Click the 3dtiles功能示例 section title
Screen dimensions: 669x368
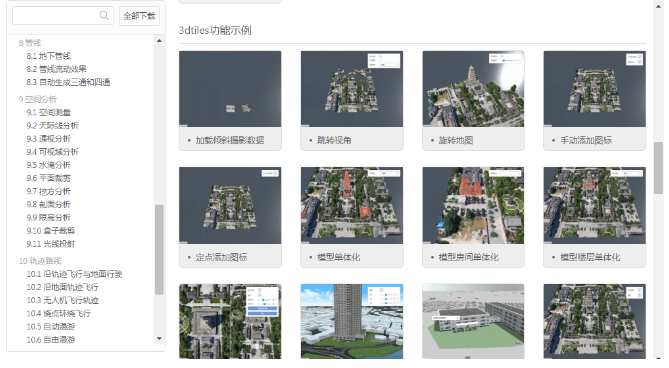coord(215,30)
